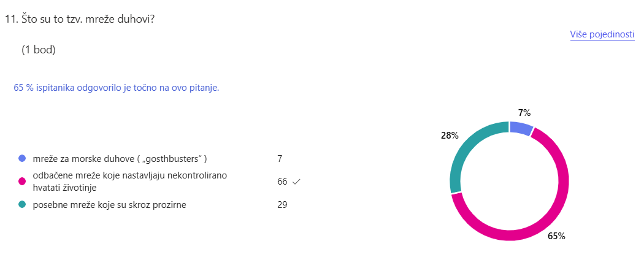Click the blue legend dot for gosthbusters option
This screenshot has height=276, width=644.
pos(22,158)
